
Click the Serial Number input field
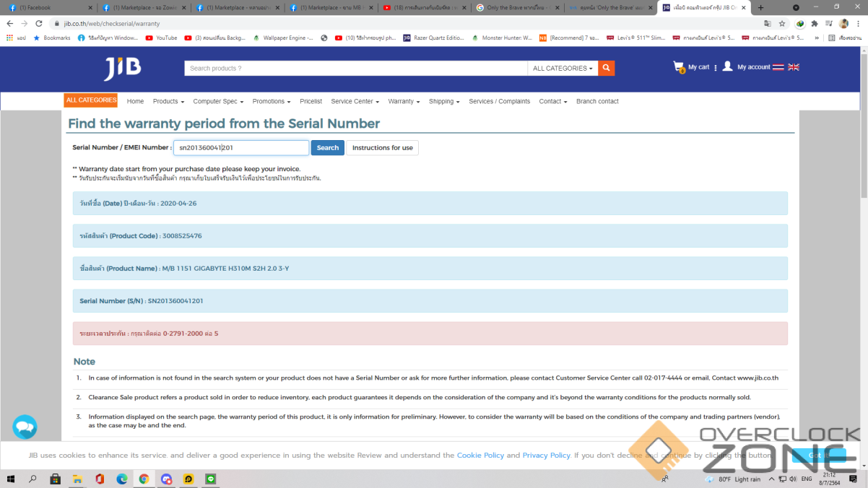(x=240, y=148)
